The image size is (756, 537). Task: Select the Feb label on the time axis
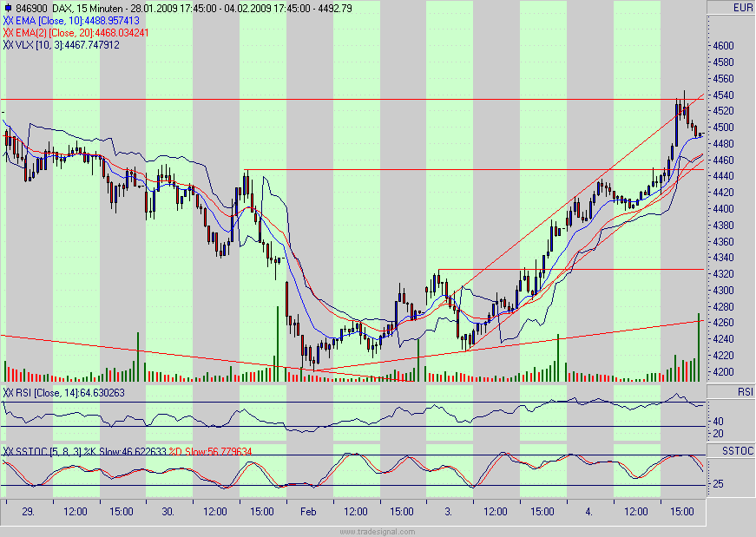306,512
